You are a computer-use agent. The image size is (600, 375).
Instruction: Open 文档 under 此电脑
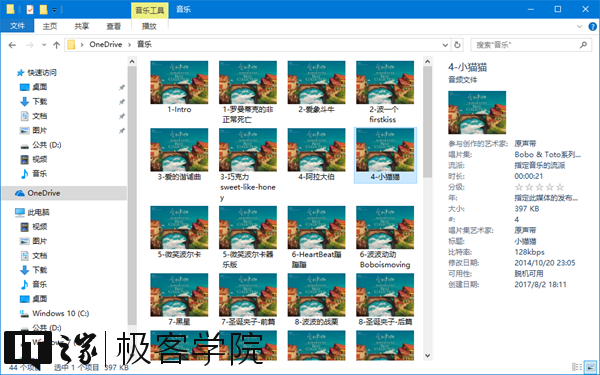tap(39, 256)
